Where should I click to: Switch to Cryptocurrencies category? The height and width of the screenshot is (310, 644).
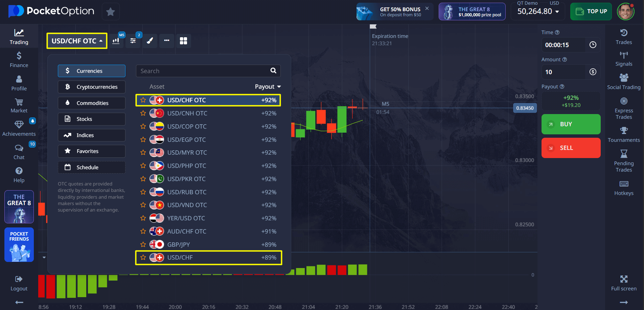tap(92, 87)
